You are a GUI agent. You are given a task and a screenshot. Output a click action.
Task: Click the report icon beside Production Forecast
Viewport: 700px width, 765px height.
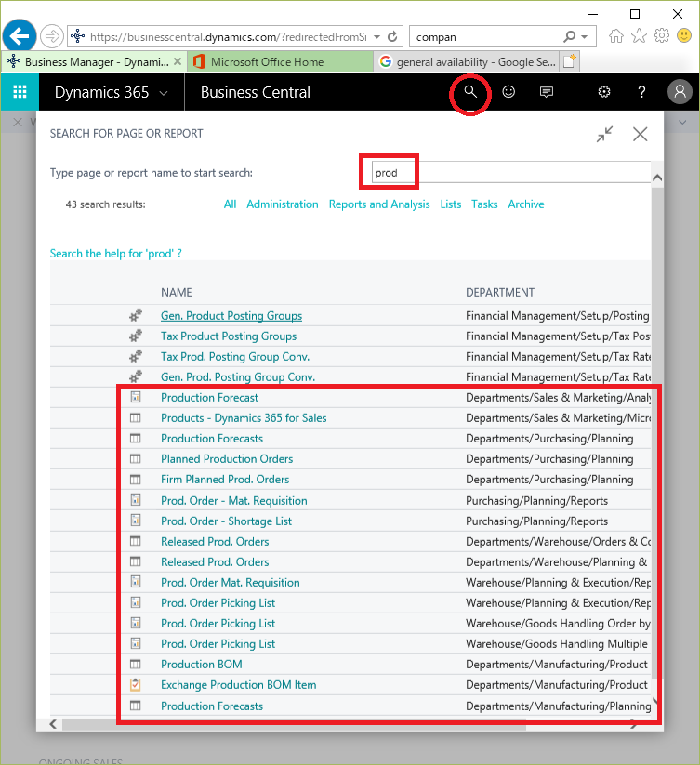pos(136,397)
